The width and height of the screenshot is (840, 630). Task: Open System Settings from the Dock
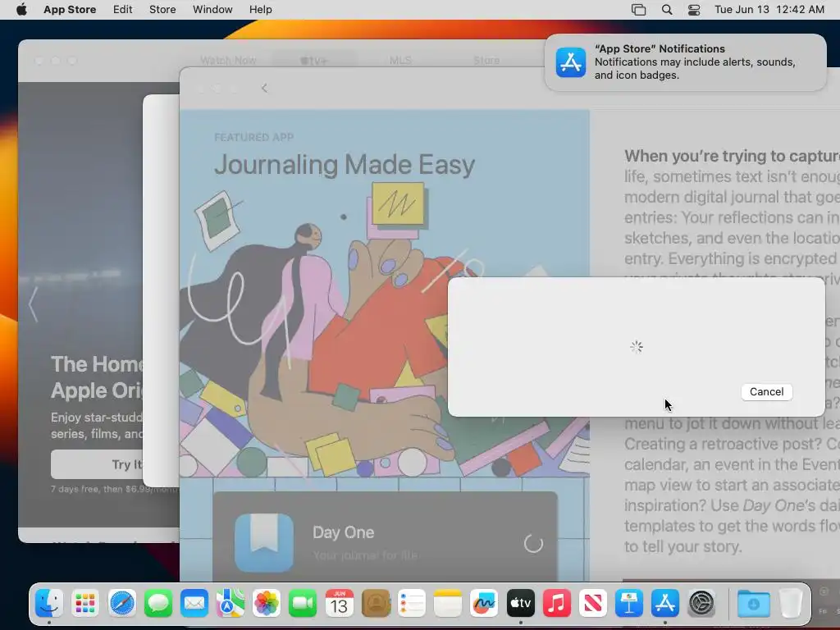[x=701, y=604]
